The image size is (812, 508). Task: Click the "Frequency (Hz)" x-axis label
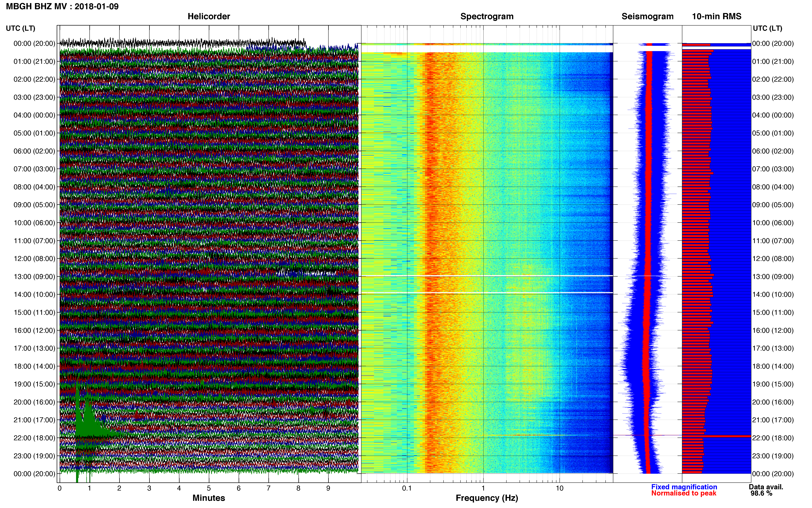click(x=487, y=498)
